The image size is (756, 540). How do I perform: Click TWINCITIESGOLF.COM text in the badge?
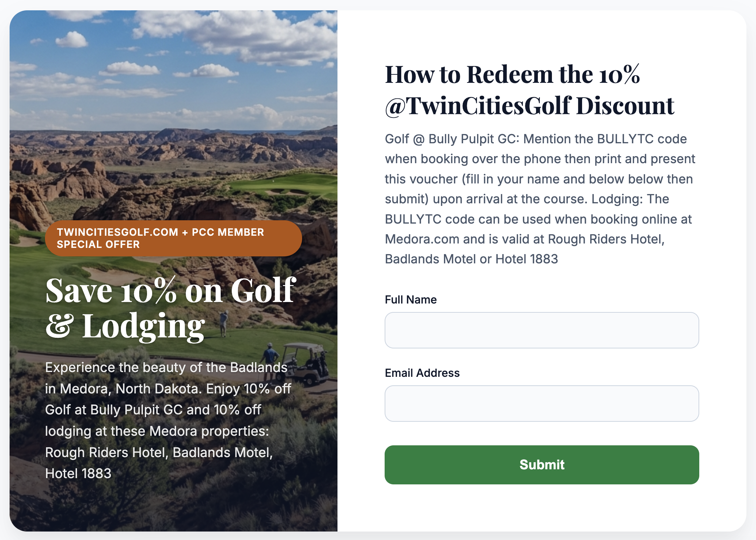[x=118, y=232]
